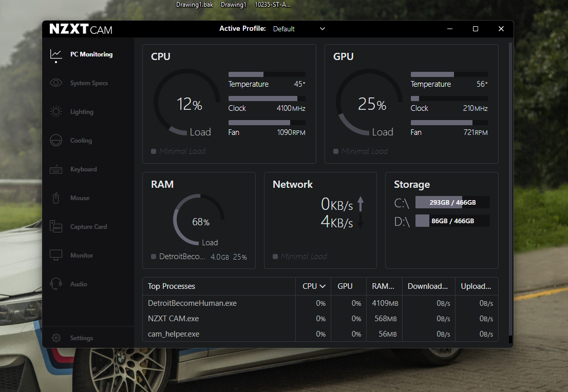Image resolution: width=568 pixels, height=392 pixels.
Task: Select NZXT CAM.exe process row
Action: pyautogui.click(x=320, y=319)
